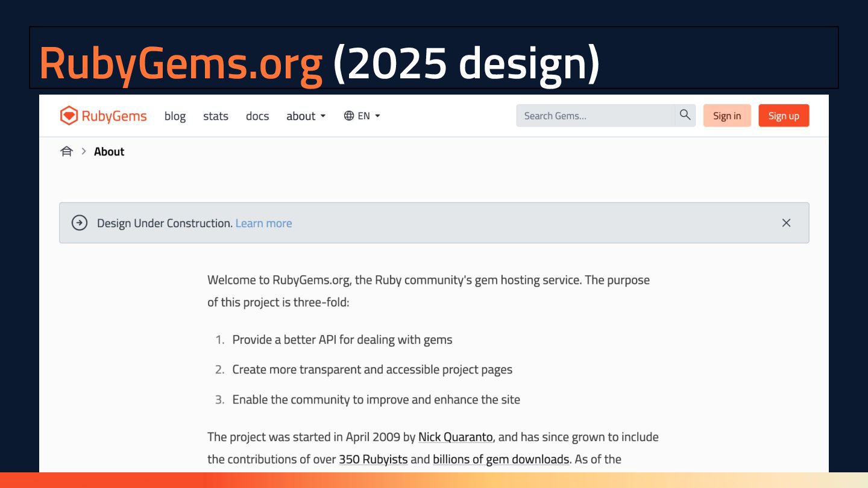868x488 pixels.
Task: Open the blog page
Action: click(175, 116)
